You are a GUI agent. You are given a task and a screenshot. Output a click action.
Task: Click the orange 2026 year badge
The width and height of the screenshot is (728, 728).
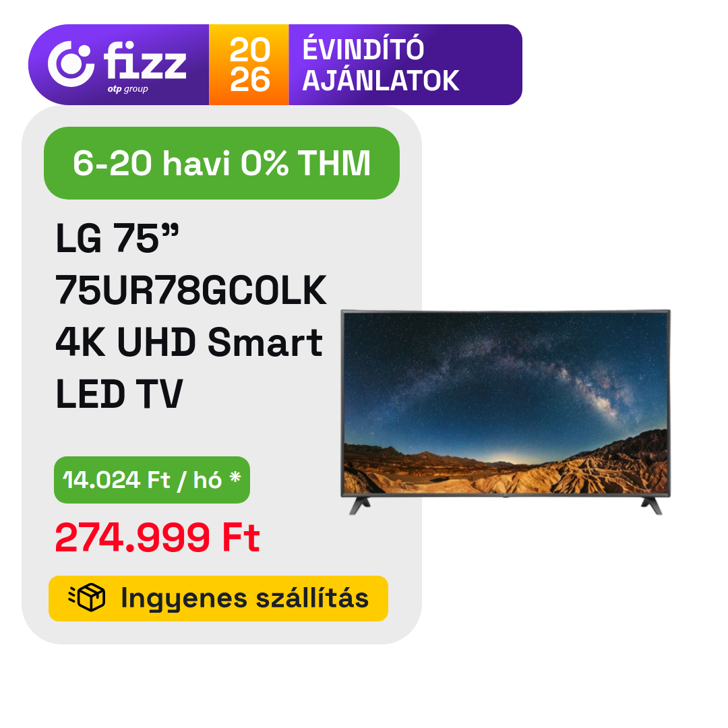(249, 65)
